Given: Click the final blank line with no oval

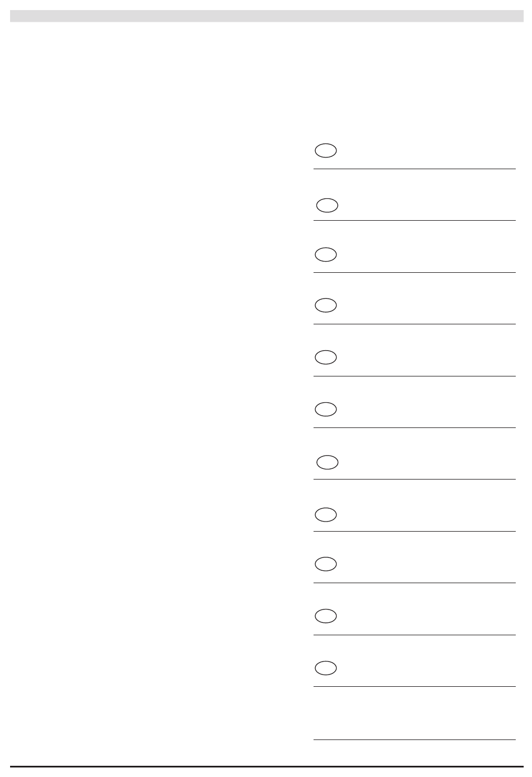Looking at the screenshot, I should (x=414, y=739).
